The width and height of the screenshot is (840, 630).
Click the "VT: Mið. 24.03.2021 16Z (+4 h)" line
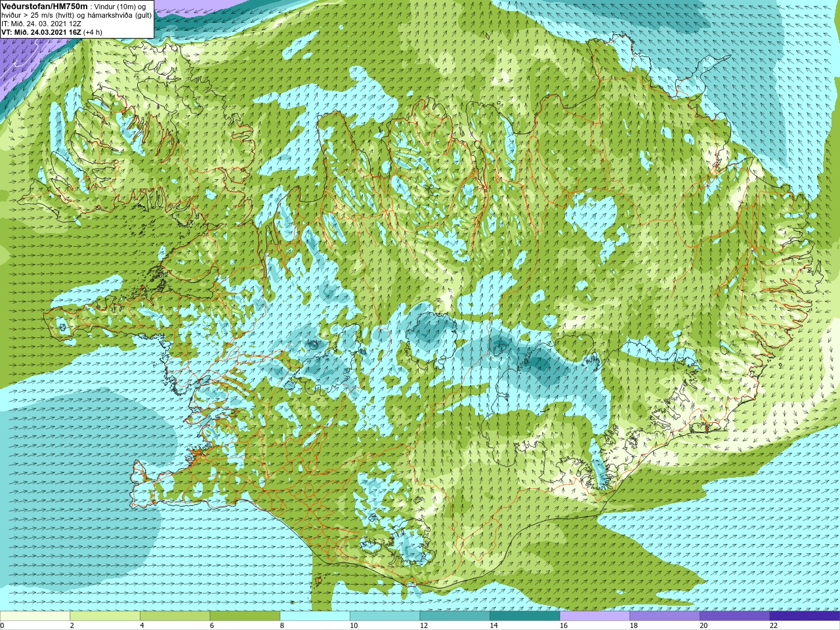click(52, 31)
